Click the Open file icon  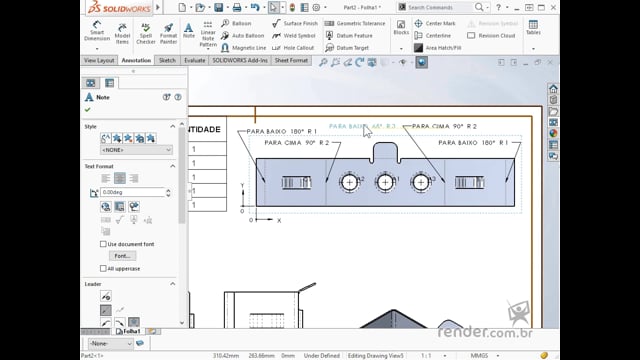200,7
